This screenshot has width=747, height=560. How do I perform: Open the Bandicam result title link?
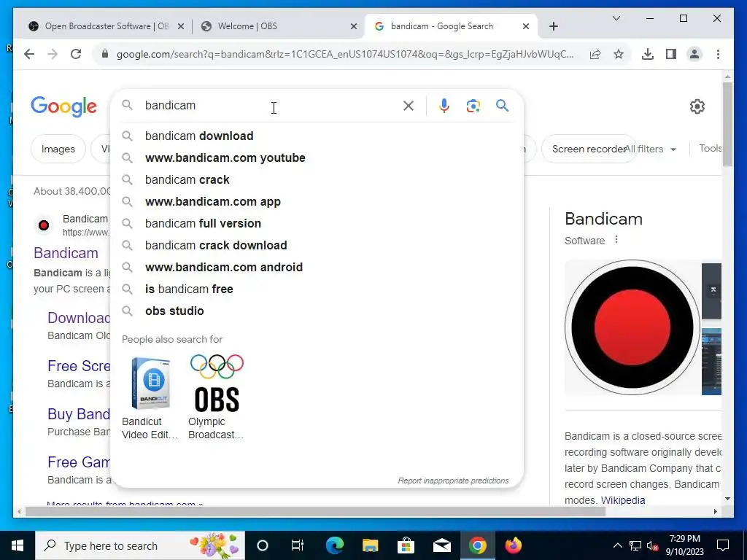click(x=66, y=253)
